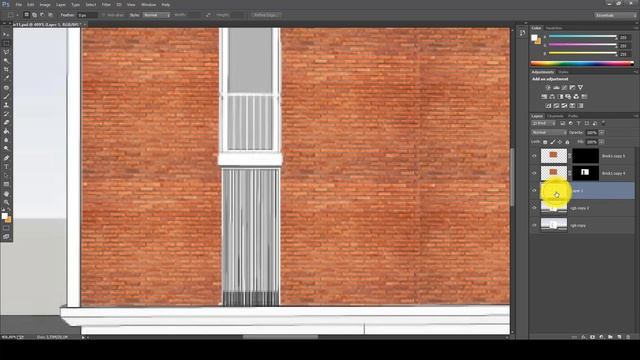The width and height of the screenshot is (640, 360).
Task: Add a Levels adjustment
Action: coord(556,87)
